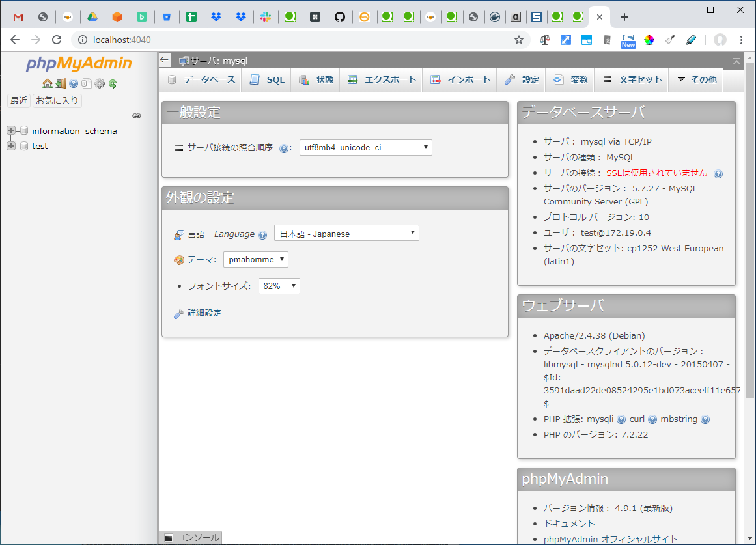
Task: Close the current browser tab
Action: tap(599, 17)
